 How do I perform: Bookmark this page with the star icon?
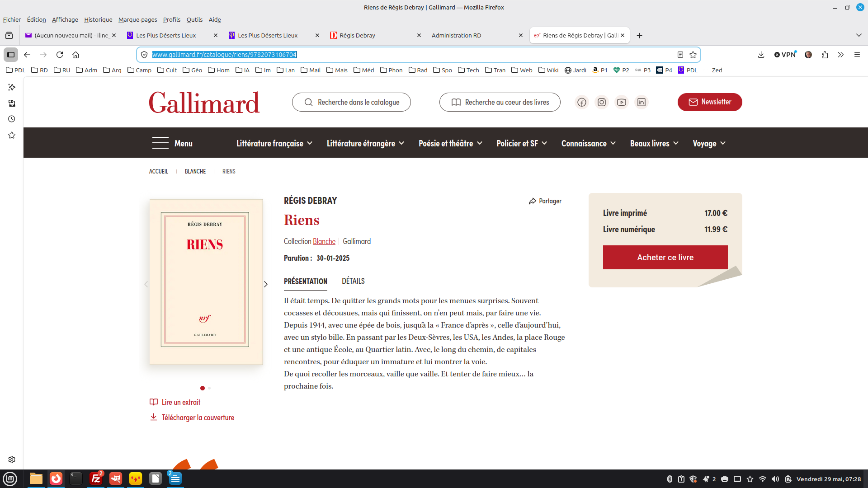(693, 55)
